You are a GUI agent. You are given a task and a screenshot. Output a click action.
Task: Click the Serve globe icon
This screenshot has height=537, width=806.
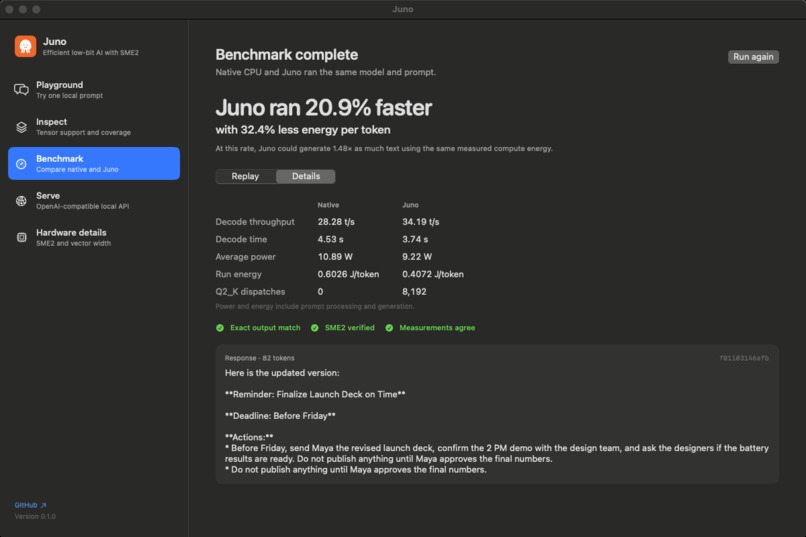point(21,201)
